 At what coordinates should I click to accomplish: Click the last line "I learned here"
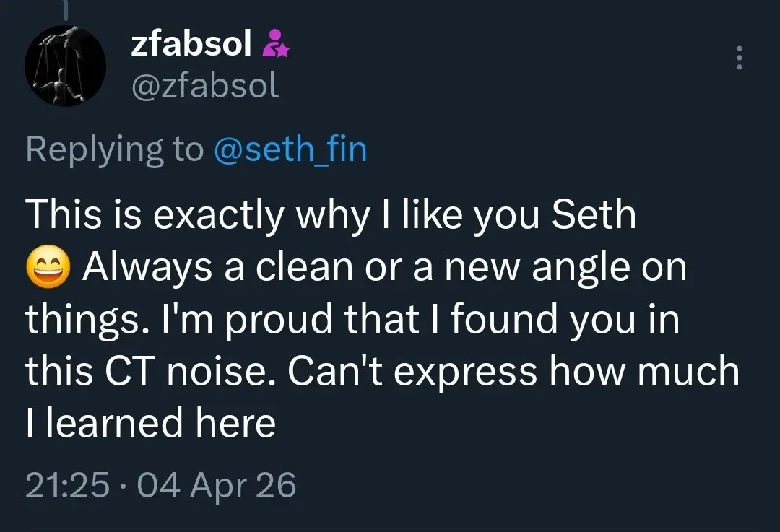click(150, 424)
